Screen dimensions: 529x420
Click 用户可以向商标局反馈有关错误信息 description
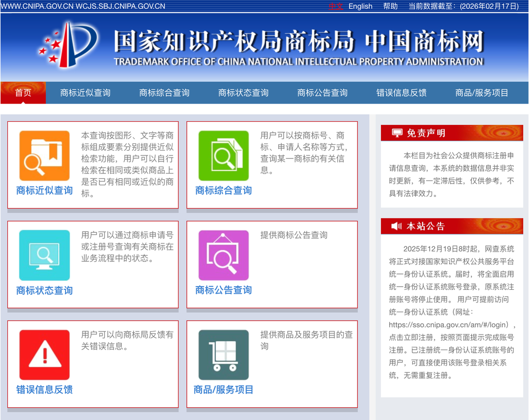click(127, 340)
